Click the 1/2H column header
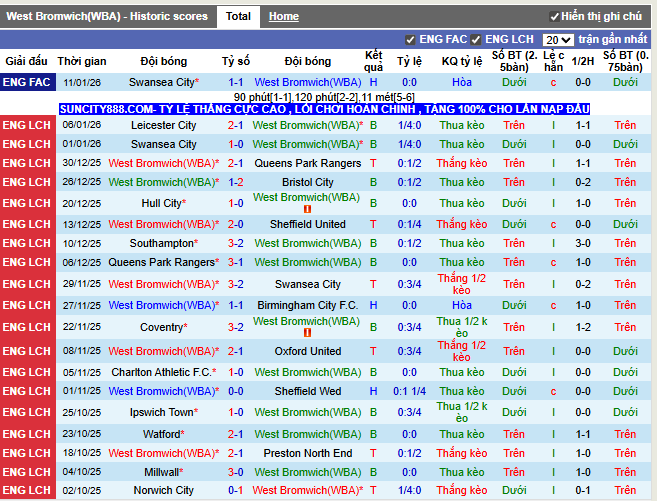657x501 pixels. [x=583, y=62]
